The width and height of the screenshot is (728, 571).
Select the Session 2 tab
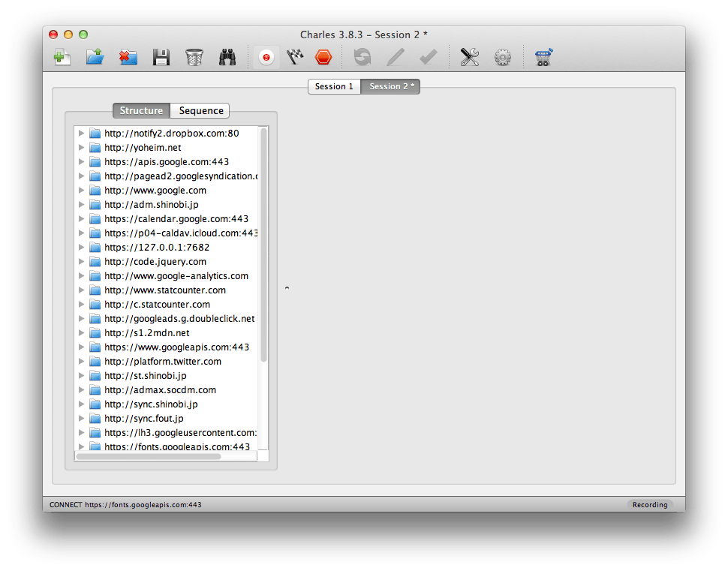tap(391, 86)
